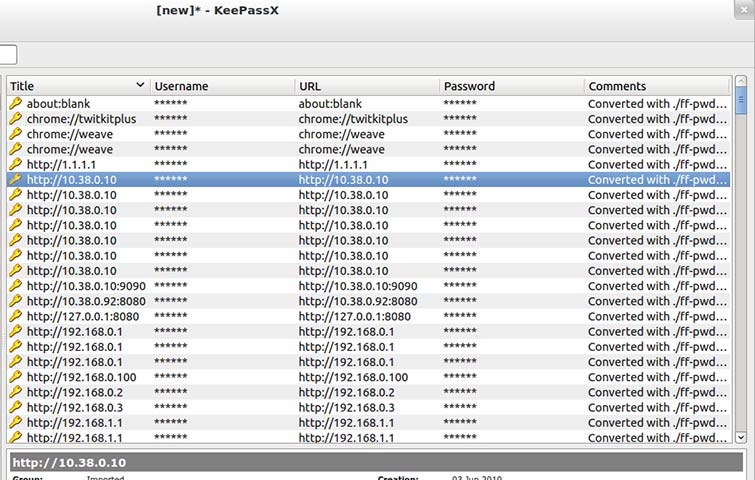Image resolution: width=755 pixels, height=480 pixels.
Task: Click the key icon for chrome://twitkitplus entry
Action: click(x=15, y=118)
